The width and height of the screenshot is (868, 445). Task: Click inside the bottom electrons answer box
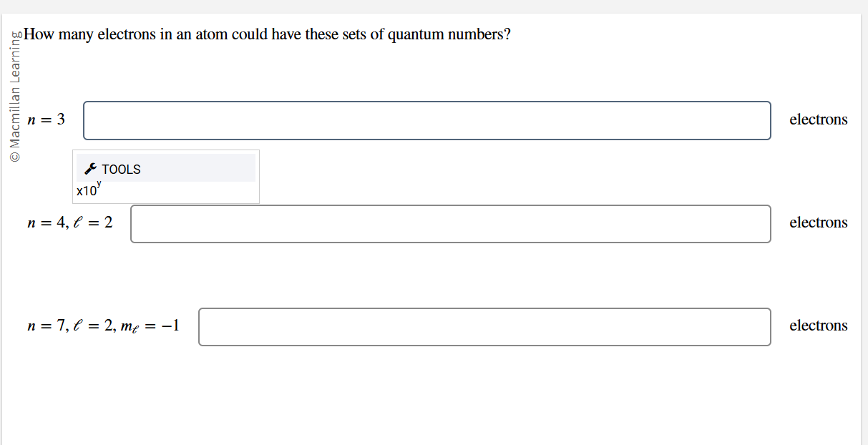pyautogui.click(x=484, y=326)
